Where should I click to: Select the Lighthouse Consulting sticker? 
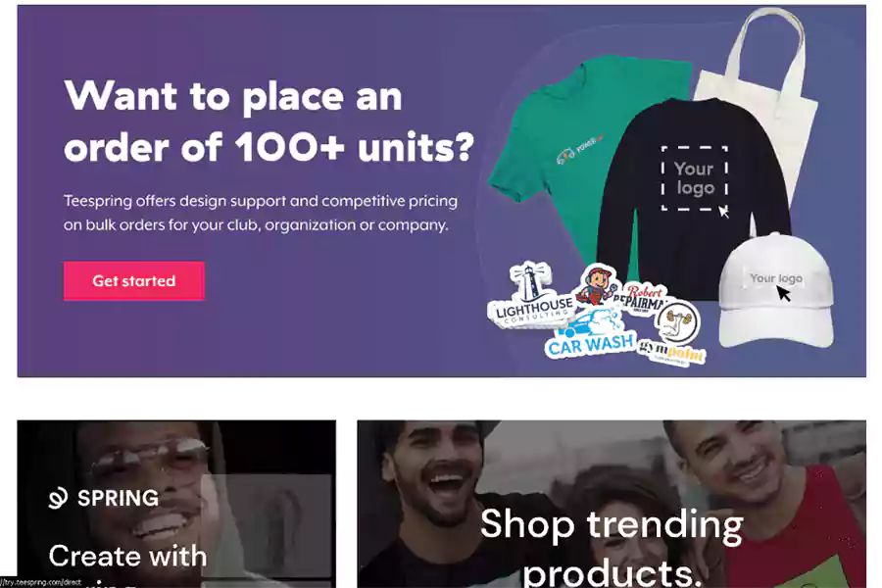click(x=530, y=295)
